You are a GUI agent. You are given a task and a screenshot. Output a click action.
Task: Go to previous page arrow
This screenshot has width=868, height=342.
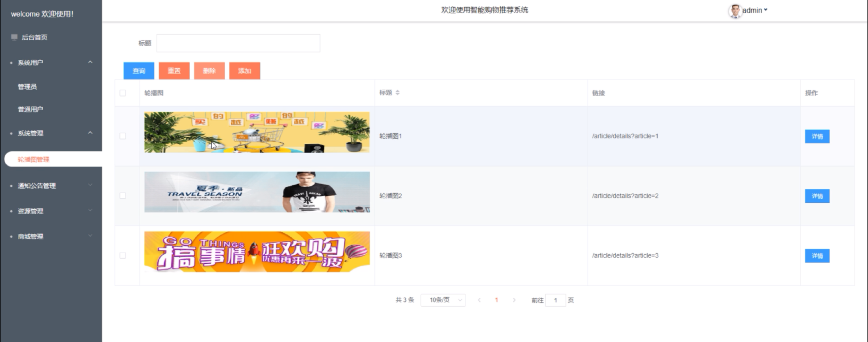[x=479, y=300]
